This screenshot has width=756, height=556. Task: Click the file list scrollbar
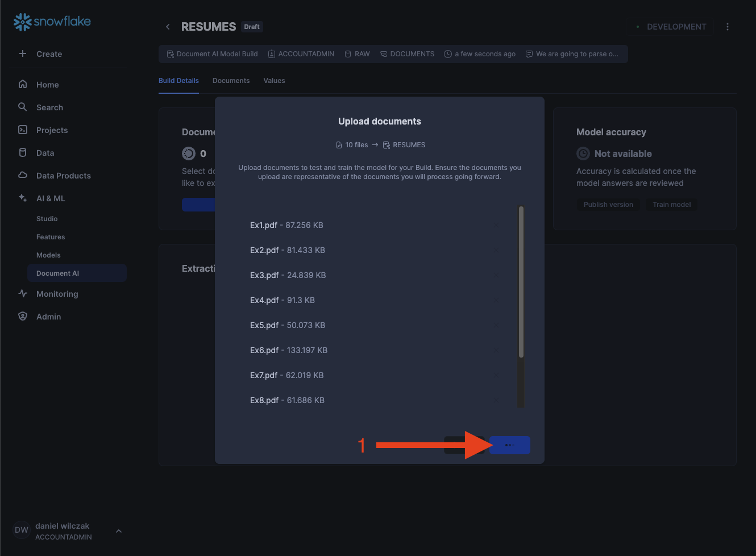[521, 282]
